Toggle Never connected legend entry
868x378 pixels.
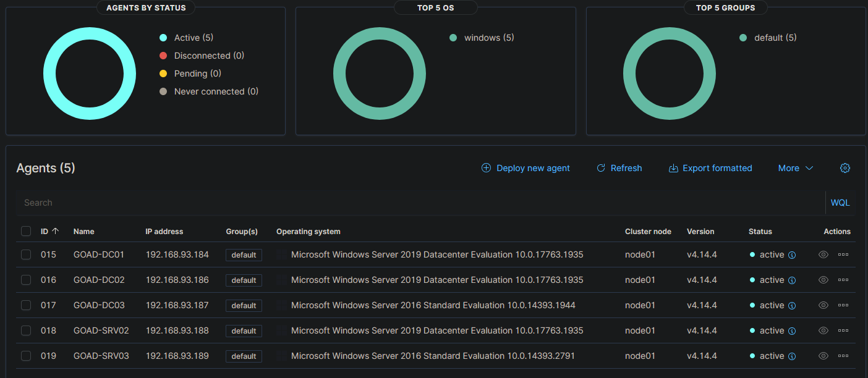coord(209,91)
